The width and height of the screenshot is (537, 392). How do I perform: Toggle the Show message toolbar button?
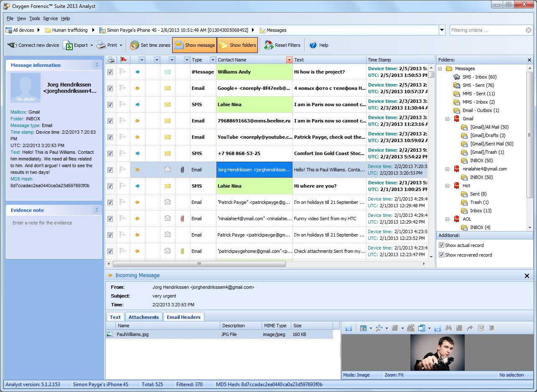pyautogui.click(x=194, y=45)
